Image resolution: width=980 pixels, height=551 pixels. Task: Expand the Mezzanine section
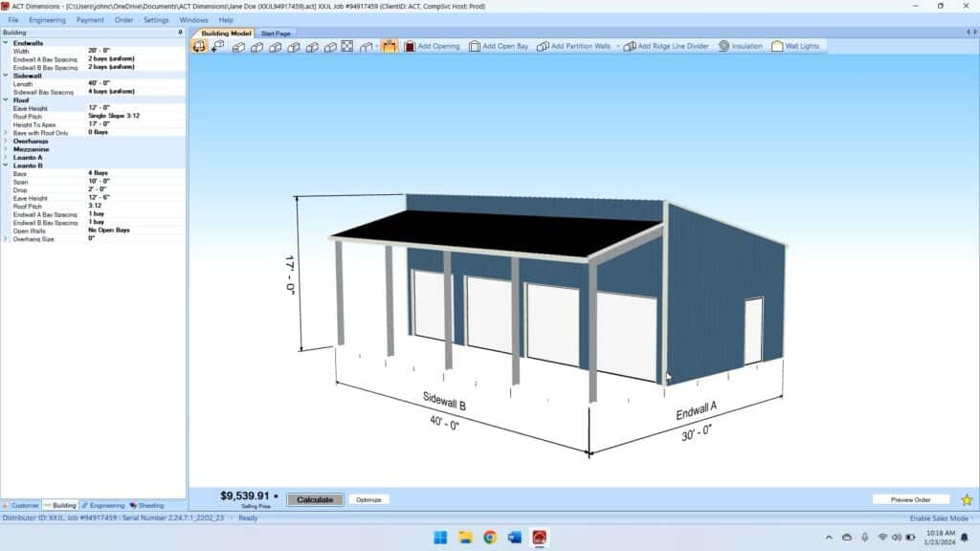pyautogui.click(x=6, y=149)
